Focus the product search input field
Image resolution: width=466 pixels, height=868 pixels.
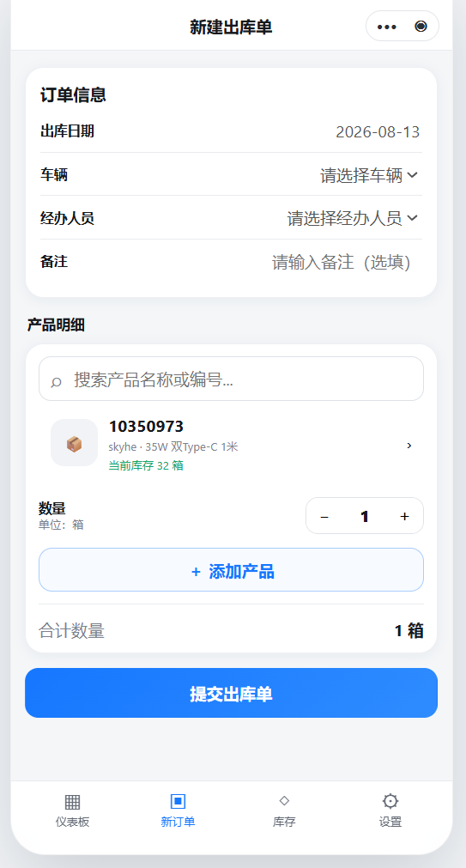click(x=232, y=379)
